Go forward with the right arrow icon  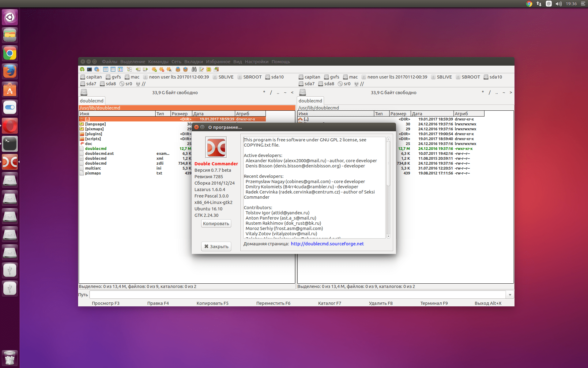[145, 69]
